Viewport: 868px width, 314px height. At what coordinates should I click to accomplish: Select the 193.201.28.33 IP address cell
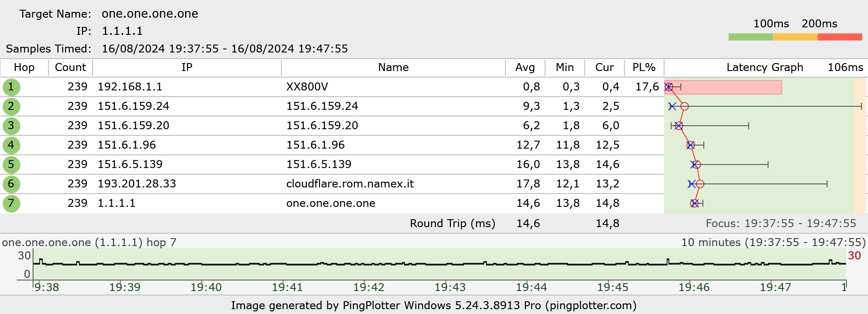pos(137,184)
